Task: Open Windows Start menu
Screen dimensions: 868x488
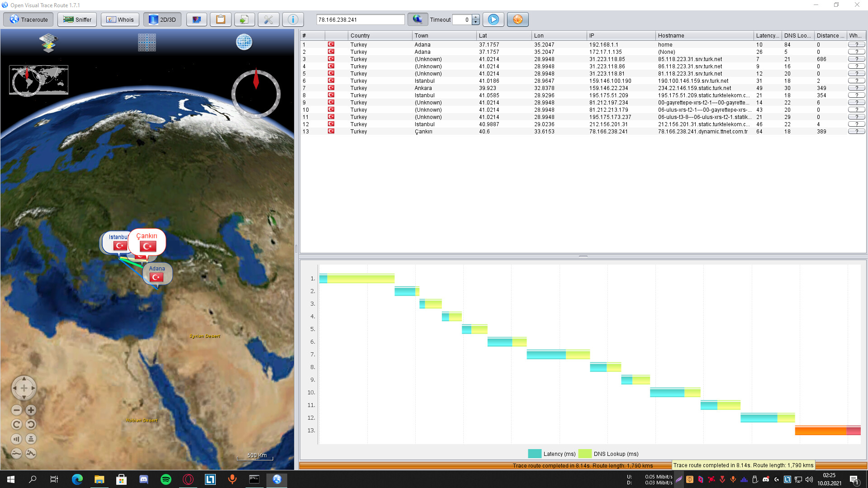Action: tap(11, 479)
